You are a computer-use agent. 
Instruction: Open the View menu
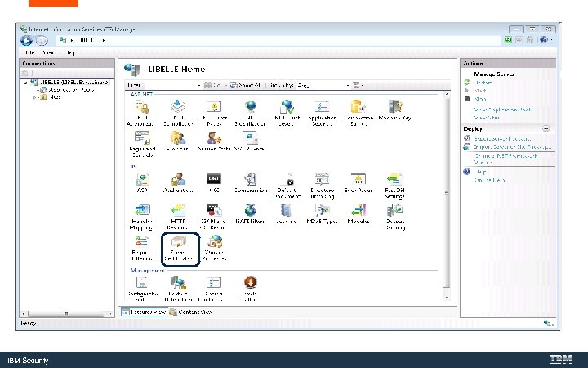(x=49, y=52)
